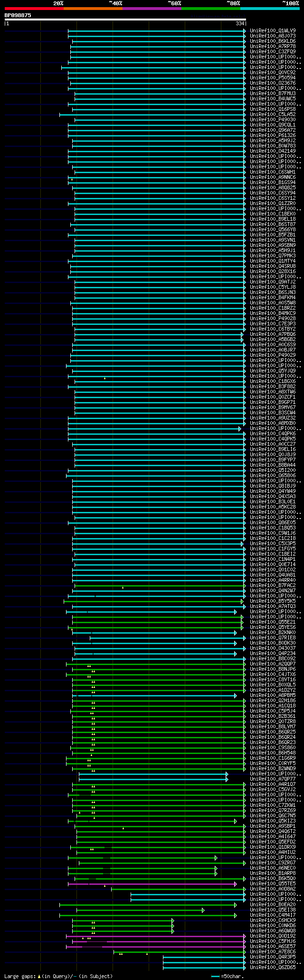The height and width of the screenshot is (980, 304).
Task: Click hit label UniRef100_Q16PS8
Action: click(273, 109)
